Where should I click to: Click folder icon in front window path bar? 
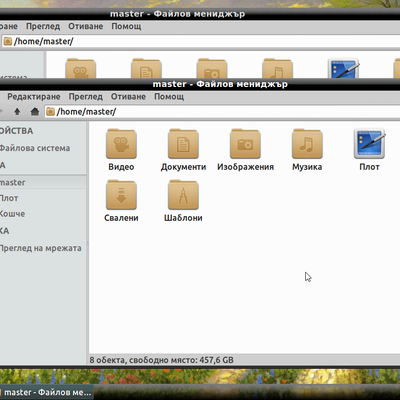[50, 111]
